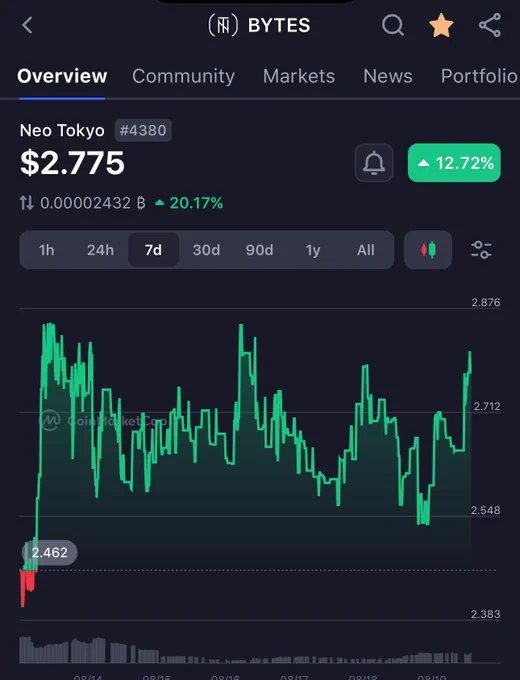
Task: Tap the 20.17% BTC change
Action: click(189, 203)
